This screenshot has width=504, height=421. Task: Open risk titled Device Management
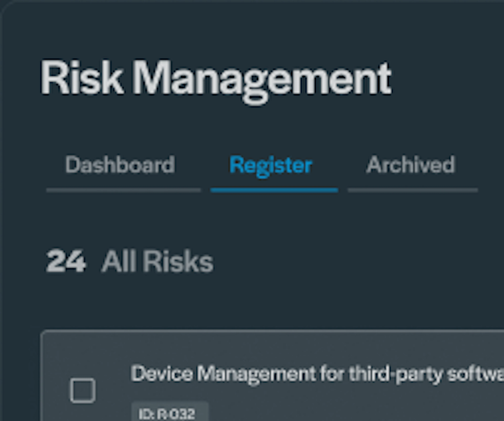(317, 374)
